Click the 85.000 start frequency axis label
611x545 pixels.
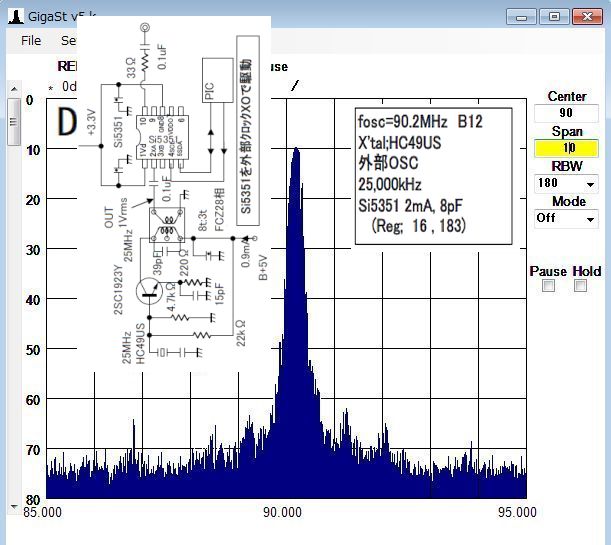42,512
